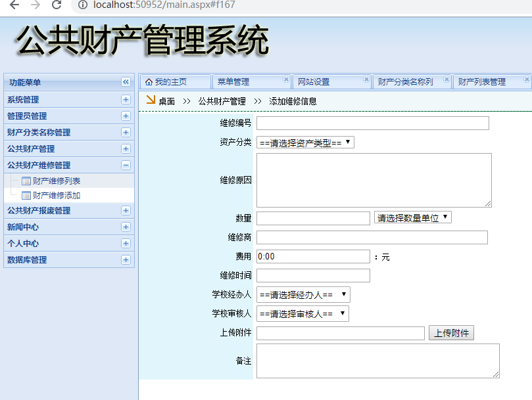Open the 请选择数量单位 dropdown
The width and height of the screenshot is (532, 400).
pos(412,217)
